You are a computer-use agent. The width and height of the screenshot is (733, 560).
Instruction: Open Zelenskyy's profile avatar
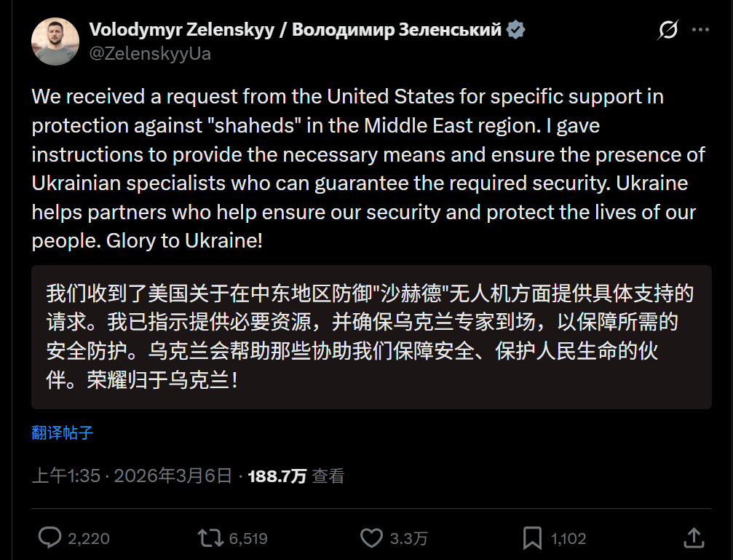(x=55, y=41)
